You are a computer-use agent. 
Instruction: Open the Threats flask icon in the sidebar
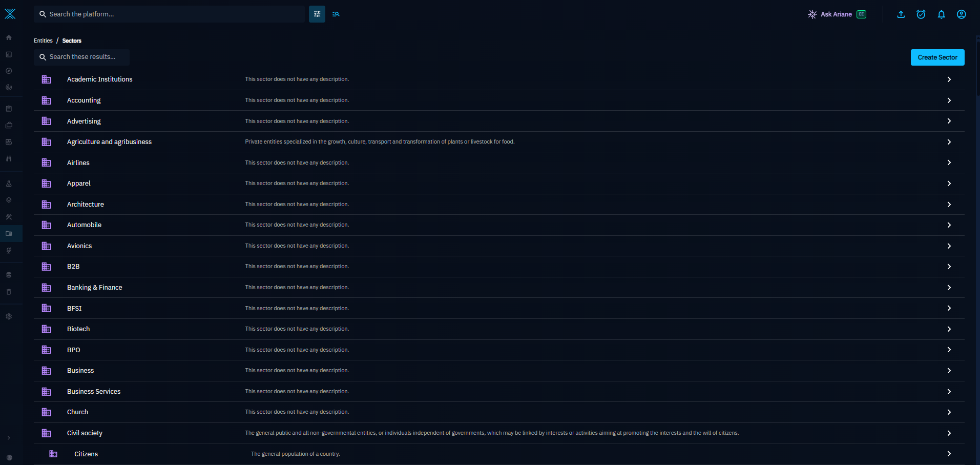coord(9,184)
